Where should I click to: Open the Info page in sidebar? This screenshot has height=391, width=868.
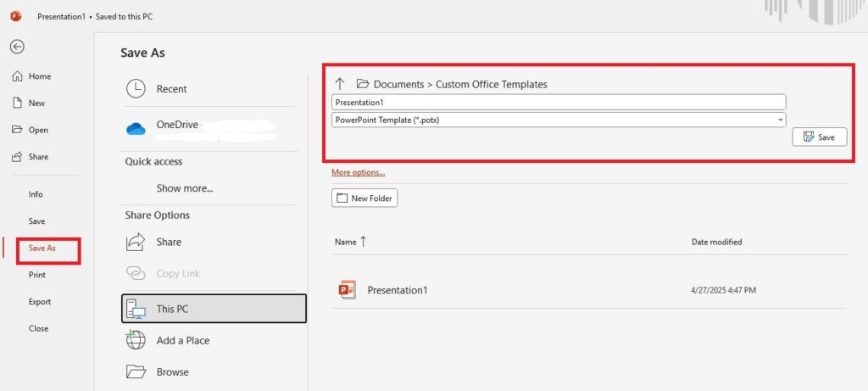36,194
